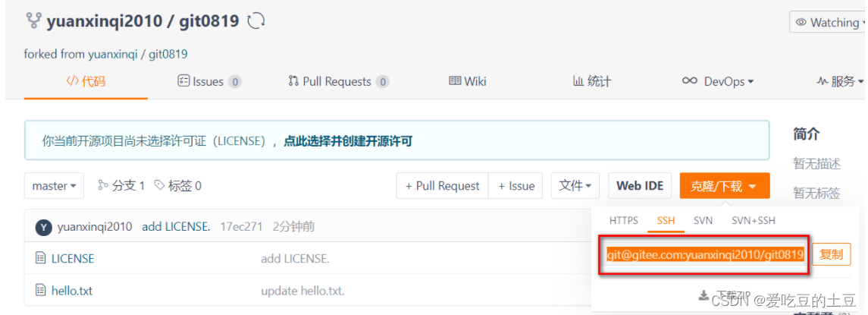868x315 pixels.
Task: Click the 复制 copy button
Action: pyautogui.click(x=832, y=254)
